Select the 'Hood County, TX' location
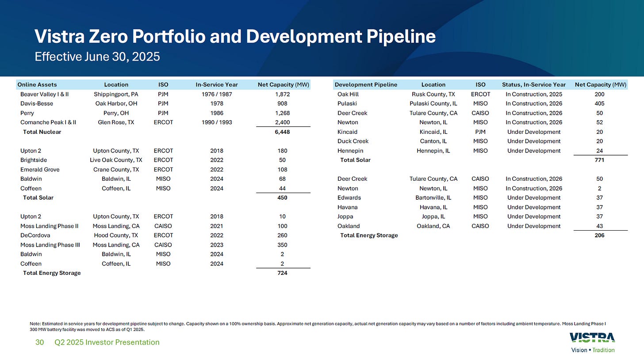 (116, 235)
